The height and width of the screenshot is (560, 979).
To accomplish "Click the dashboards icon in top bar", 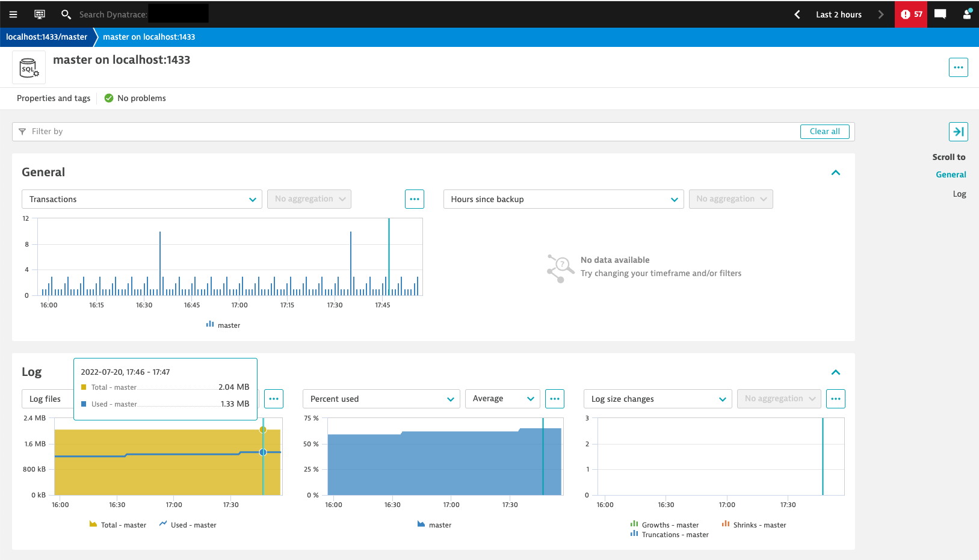I will click(x=39, y=14).
